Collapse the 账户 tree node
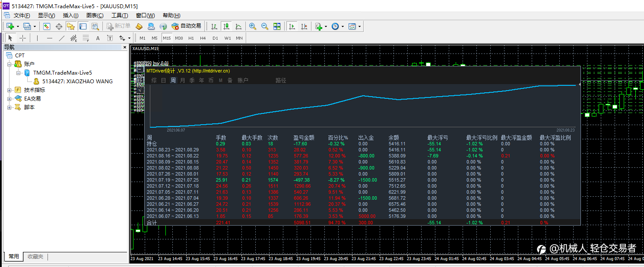Image resolution: width=644 pixels, height=267 pixels. [x=10, y=64]
